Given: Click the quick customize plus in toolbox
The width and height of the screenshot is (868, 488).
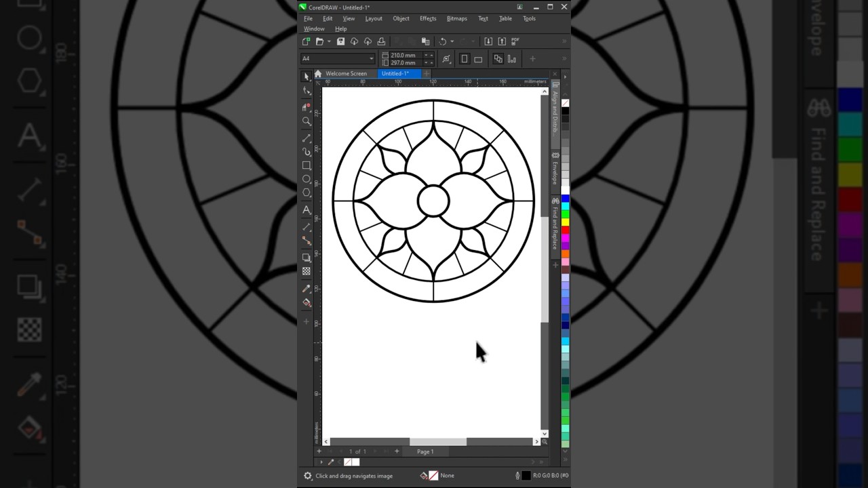Looking at the screenshot, I should coord(307,322).
